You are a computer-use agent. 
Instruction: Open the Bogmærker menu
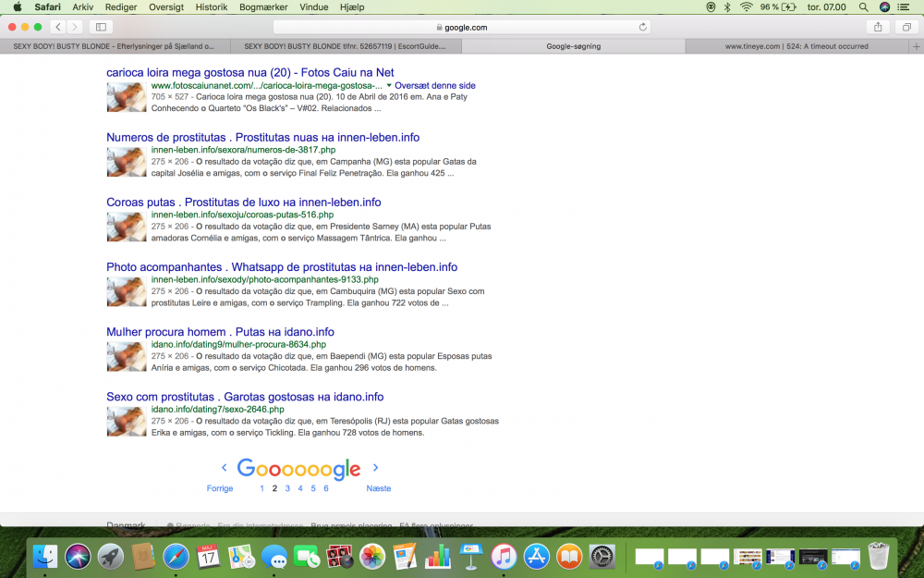click(x=263, y=7)
